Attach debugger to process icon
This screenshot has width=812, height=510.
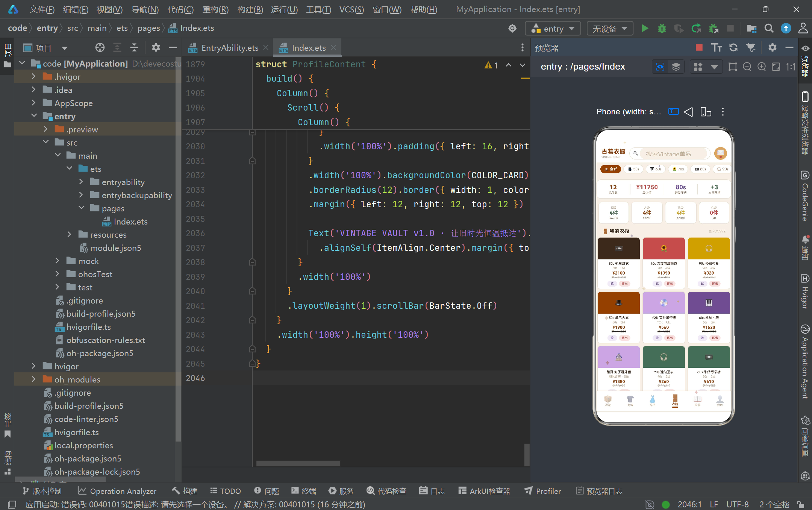[713, 28]
